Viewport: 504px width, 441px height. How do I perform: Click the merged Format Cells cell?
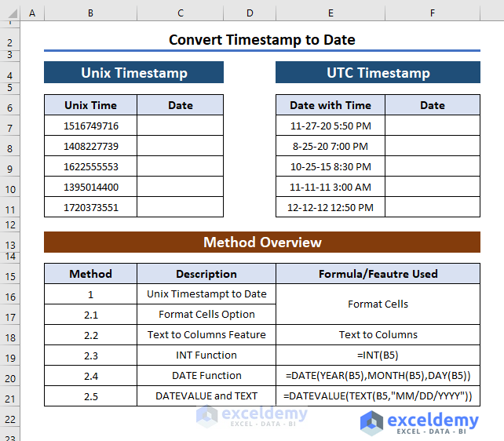pos(378,304)
